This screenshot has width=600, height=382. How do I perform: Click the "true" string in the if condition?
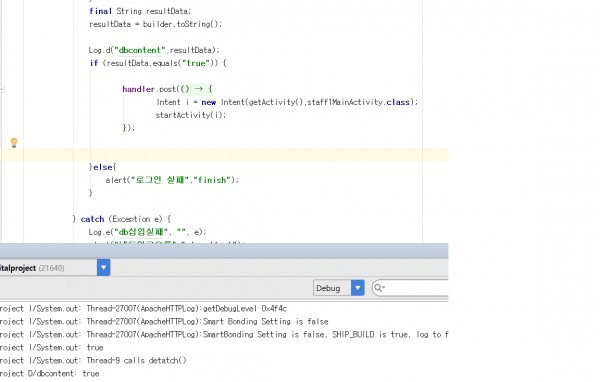196,63
